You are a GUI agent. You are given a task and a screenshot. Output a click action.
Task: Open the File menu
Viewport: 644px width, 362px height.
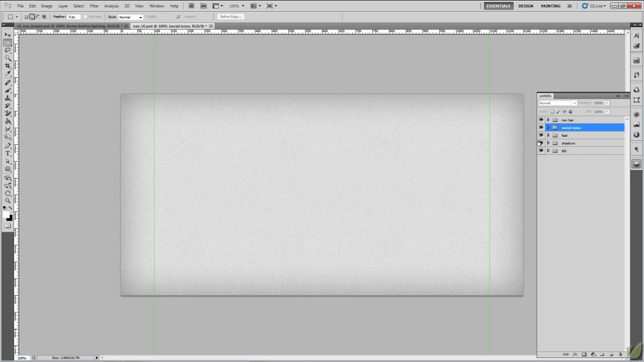(20, 6)
